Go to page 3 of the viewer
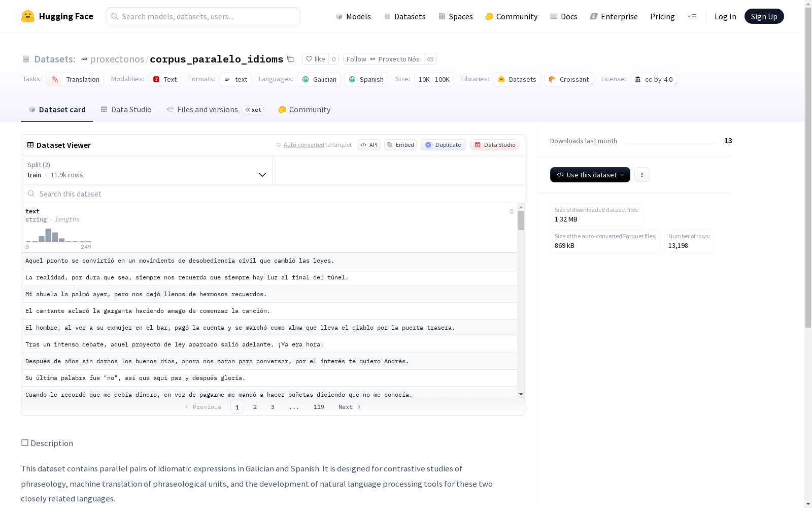 pyautogui.click(x=273, y=407)
